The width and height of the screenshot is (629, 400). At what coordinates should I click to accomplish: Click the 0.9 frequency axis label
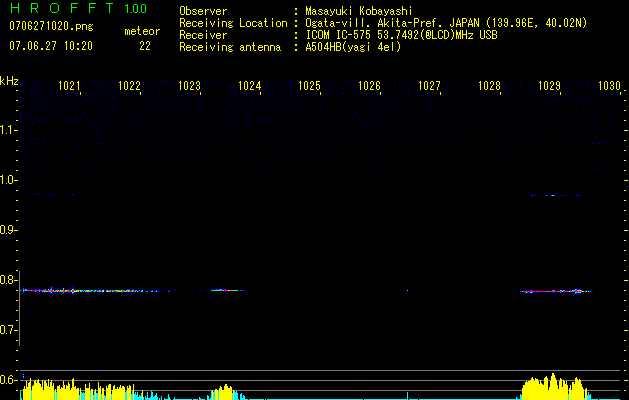9,230
